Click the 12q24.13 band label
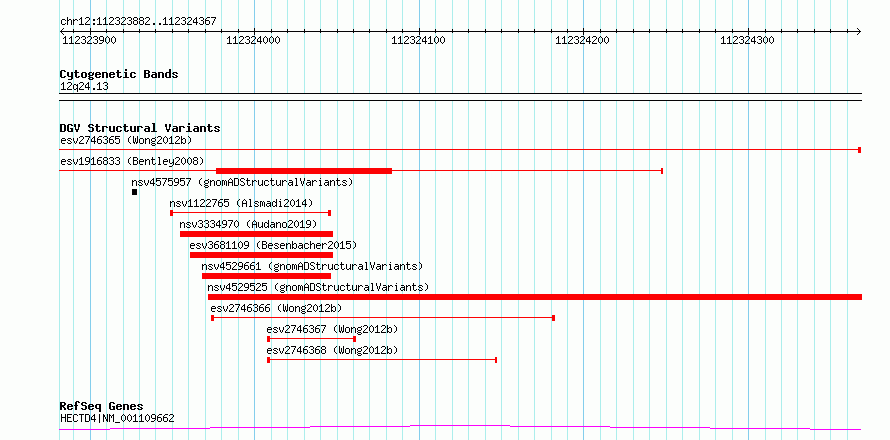The height and width of the screenshot is (440, 890). (84, 87)
